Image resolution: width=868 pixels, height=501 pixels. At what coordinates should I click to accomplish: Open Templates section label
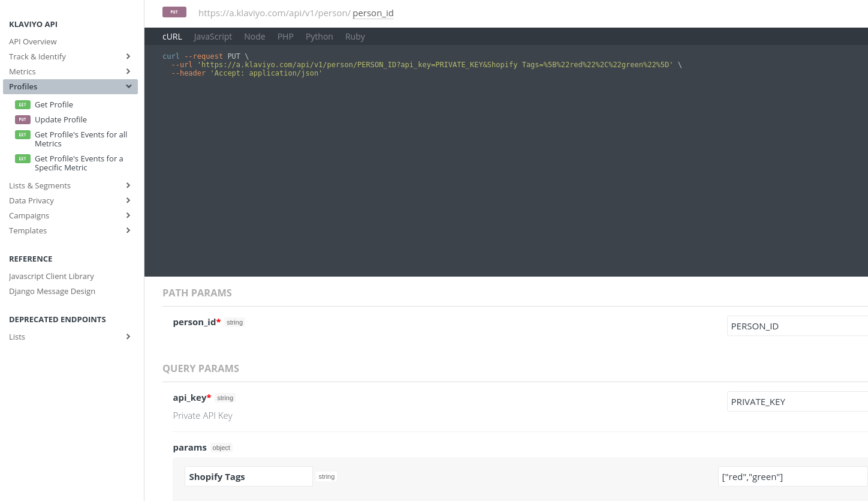pos(28,230)
